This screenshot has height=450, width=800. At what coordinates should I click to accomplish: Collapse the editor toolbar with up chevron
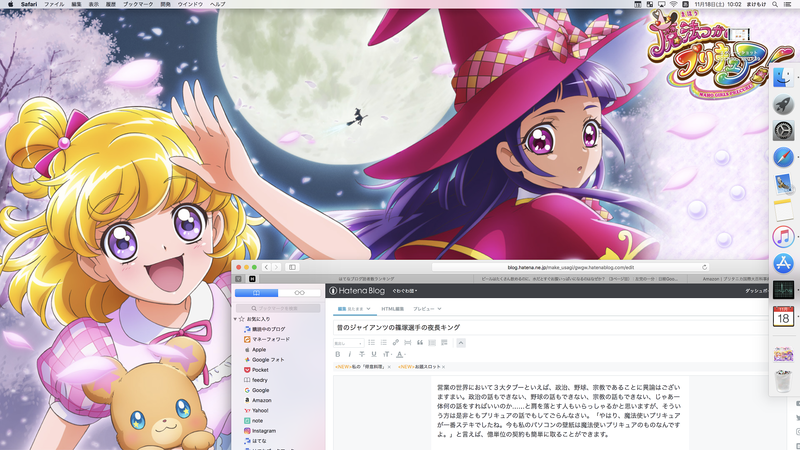461,342
